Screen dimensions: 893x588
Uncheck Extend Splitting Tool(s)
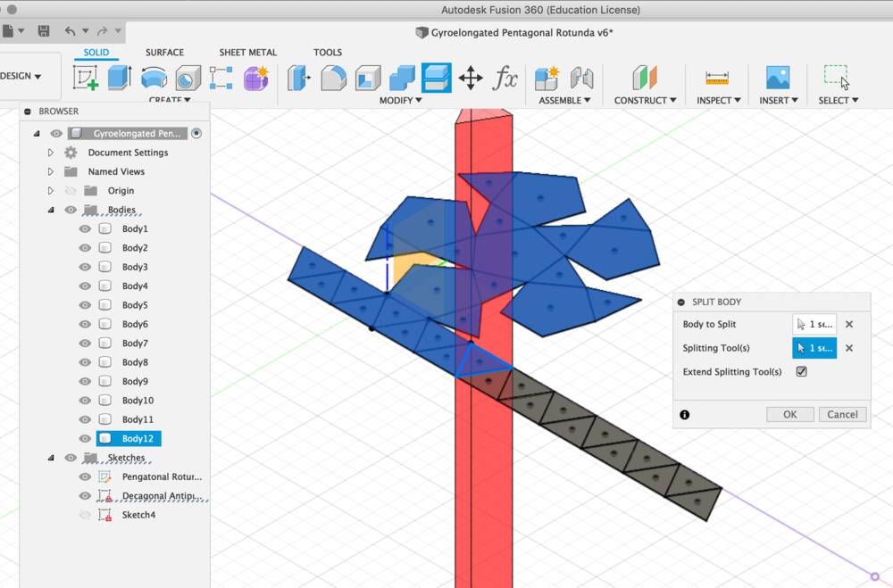(801, 372)
